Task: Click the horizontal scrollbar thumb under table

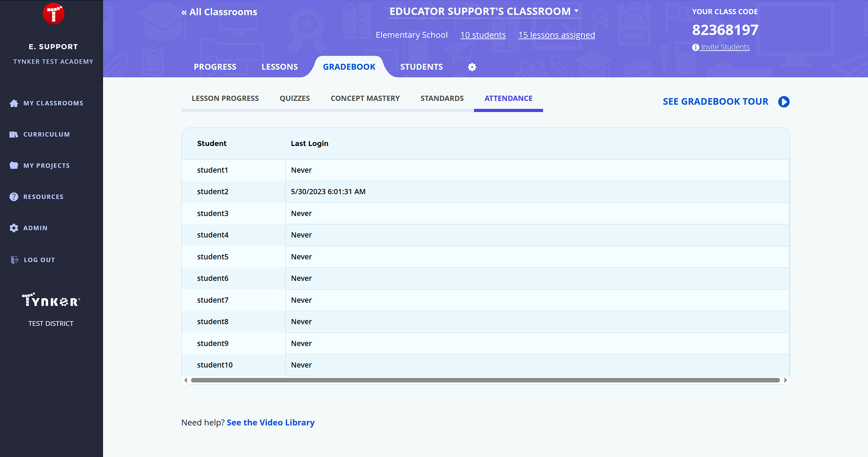Action: (485, 380)
